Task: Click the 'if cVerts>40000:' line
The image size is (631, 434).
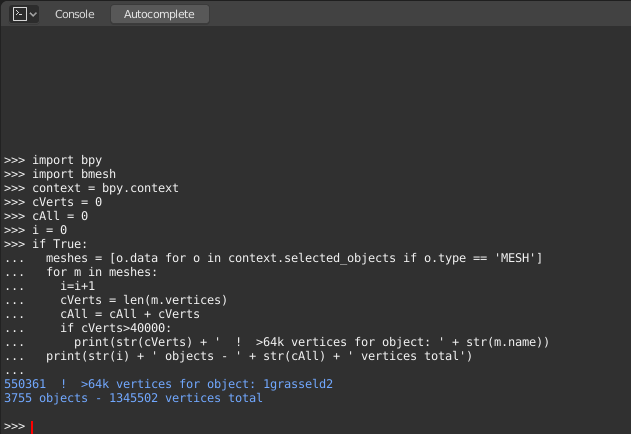Action: [116, 329]
